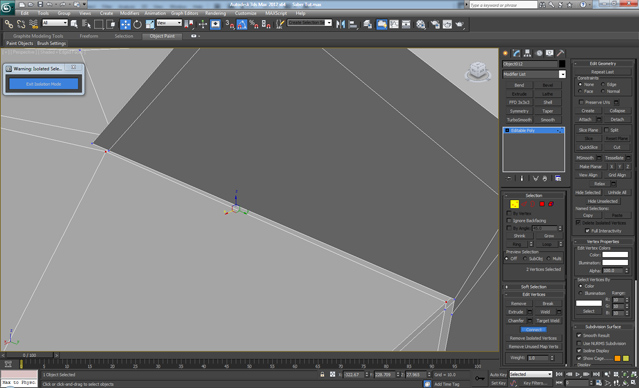Click the selection lock toggle icon
The image size is (639, 388).
322,374
